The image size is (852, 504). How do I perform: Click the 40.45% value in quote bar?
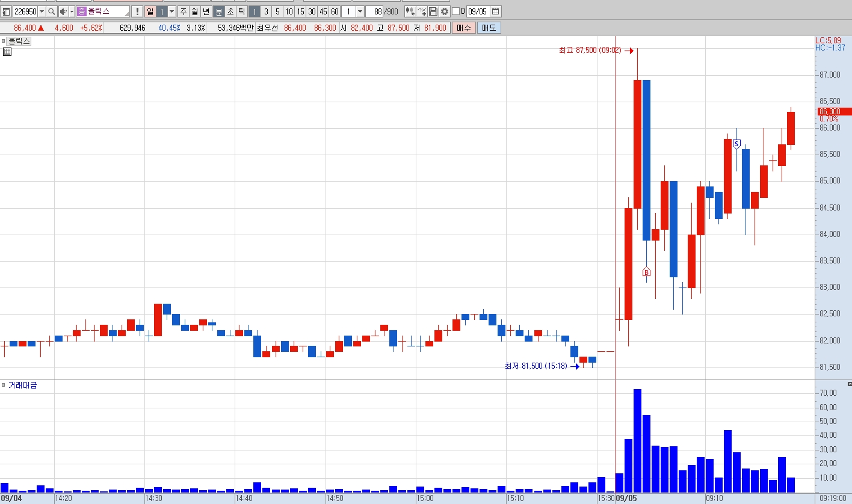(x=169, y=28)
